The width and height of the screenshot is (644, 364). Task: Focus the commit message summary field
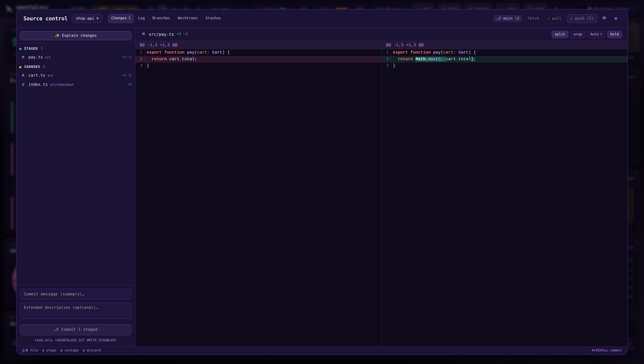[x=76, y=294]
